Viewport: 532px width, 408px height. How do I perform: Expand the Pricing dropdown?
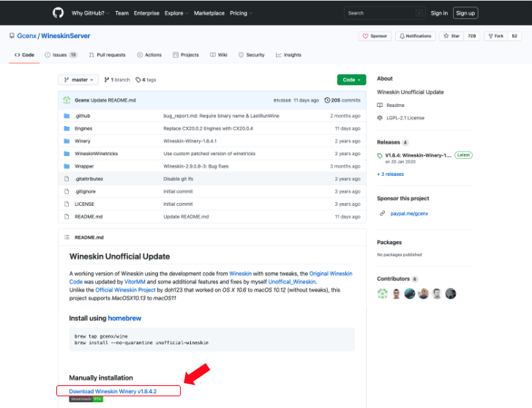pyautogui.click(x=241, y=13)
